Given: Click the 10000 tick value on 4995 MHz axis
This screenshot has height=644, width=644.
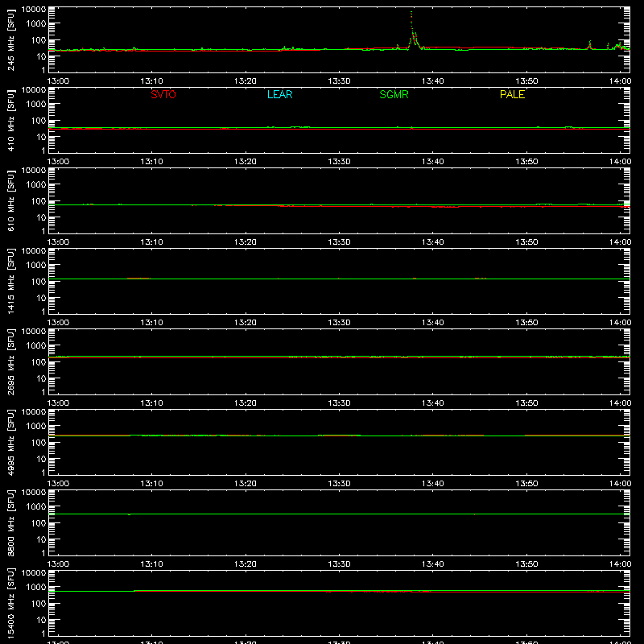Looking at the screenshot, I should tap(34, 412).
